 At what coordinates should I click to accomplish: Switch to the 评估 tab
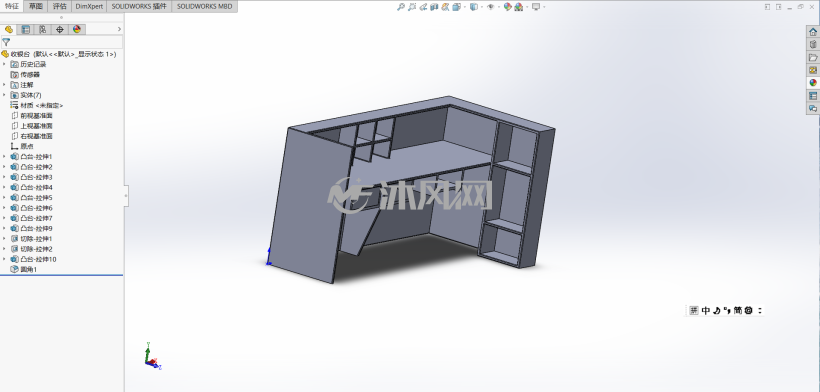click(60, 6)
